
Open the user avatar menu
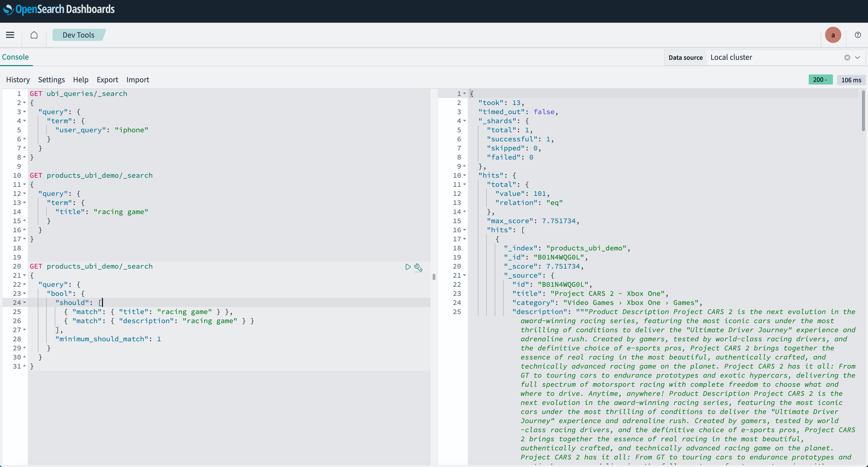coord(833,35)
